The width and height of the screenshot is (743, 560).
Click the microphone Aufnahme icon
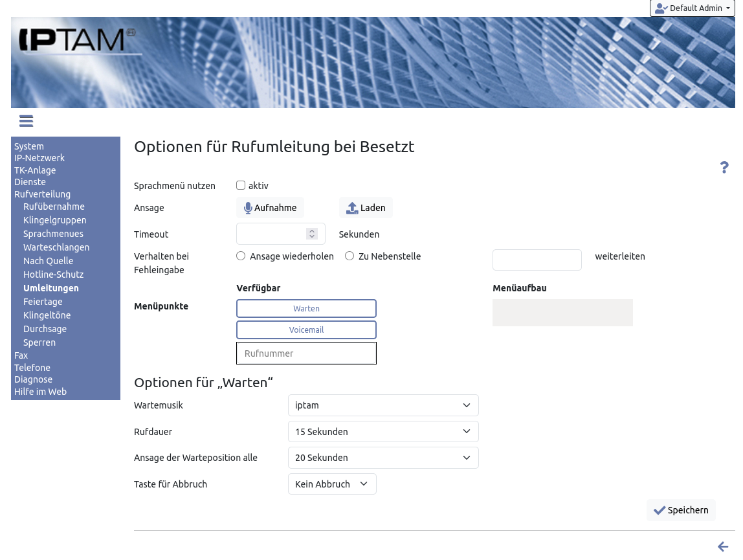pyautogui.click(x=247, y=208)
